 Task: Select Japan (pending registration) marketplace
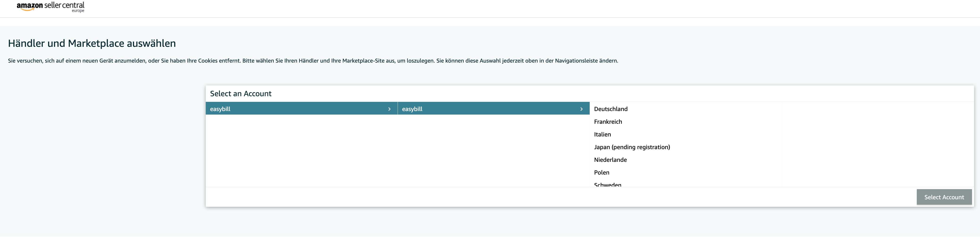632,147
